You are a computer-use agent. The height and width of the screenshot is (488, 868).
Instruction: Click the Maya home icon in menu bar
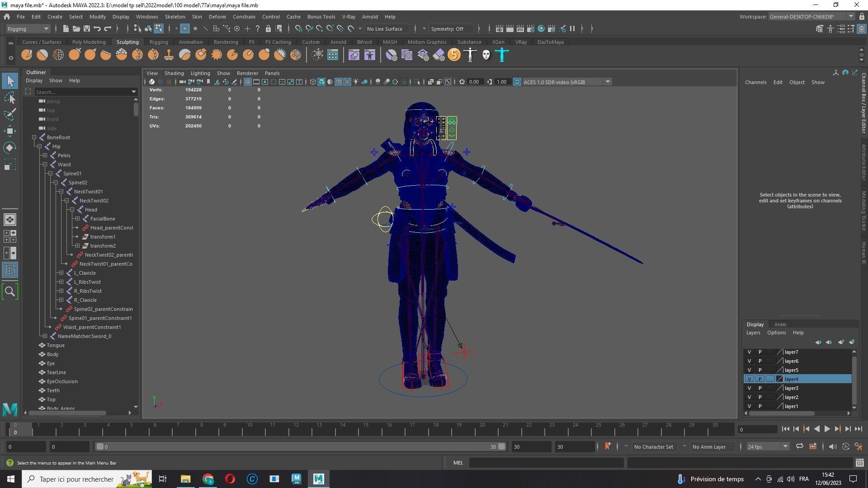(7, 17)
